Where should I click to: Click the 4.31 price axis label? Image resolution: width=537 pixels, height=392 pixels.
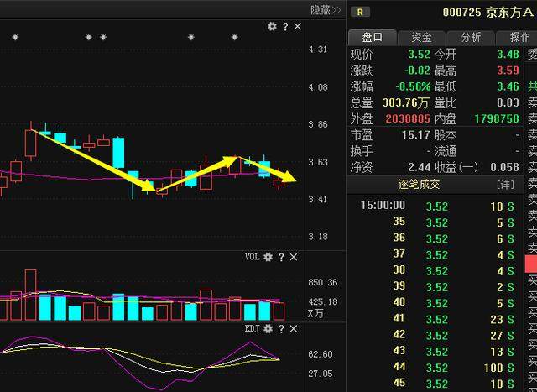point(318,50)
